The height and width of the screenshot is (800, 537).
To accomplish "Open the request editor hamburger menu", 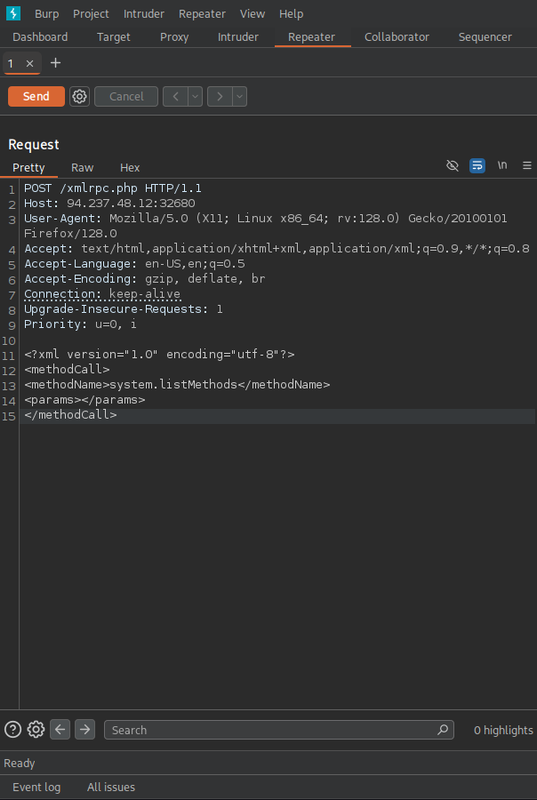I will 527,165.
